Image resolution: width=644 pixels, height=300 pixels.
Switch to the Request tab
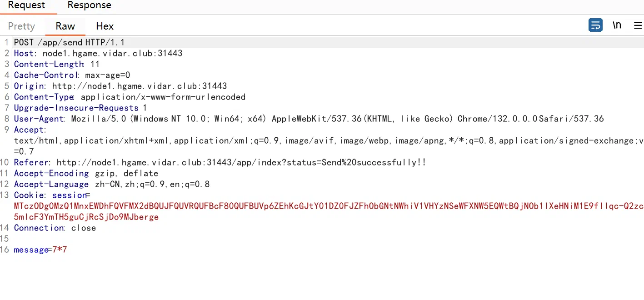tap(27, 5)
